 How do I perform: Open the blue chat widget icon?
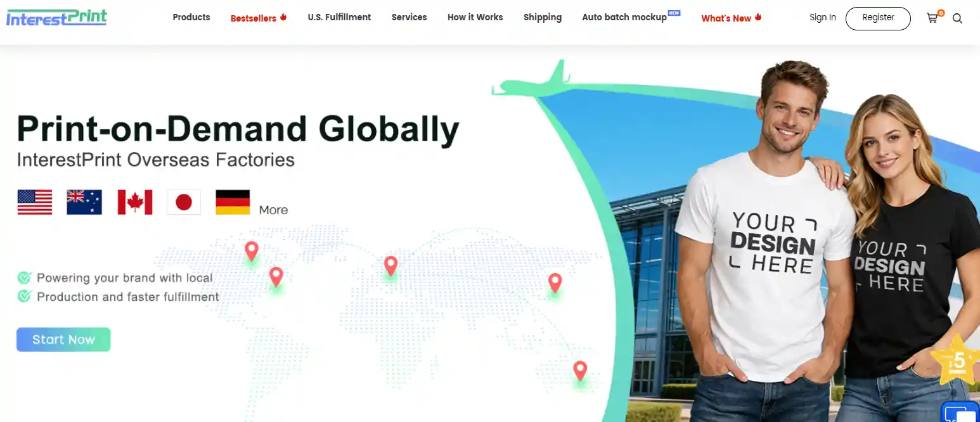(962, 412)
